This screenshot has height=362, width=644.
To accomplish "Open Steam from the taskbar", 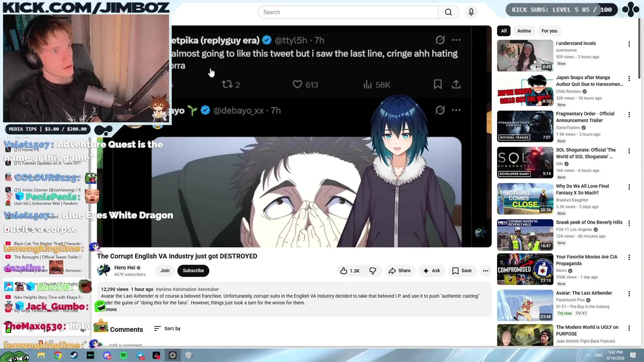I will tap(74, 355).
